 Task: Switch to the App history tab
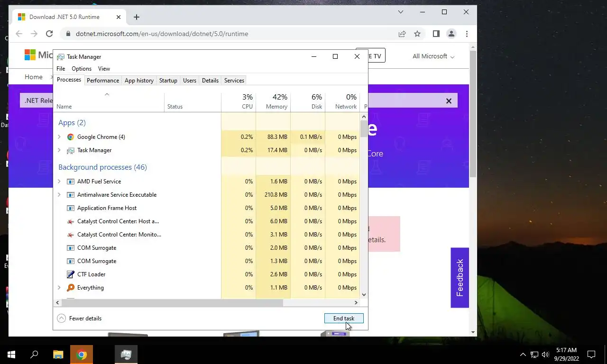pos(139,81)
